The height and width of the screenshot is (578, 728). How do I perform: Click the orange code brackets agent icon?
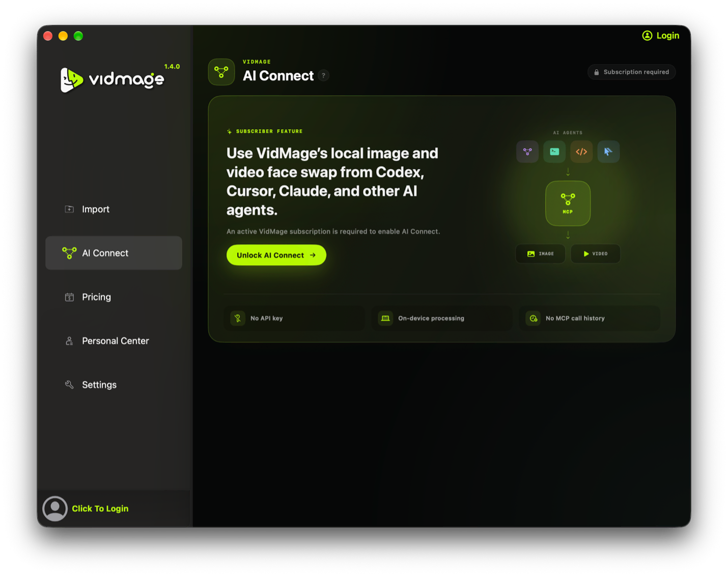click(x=581, y=152)
